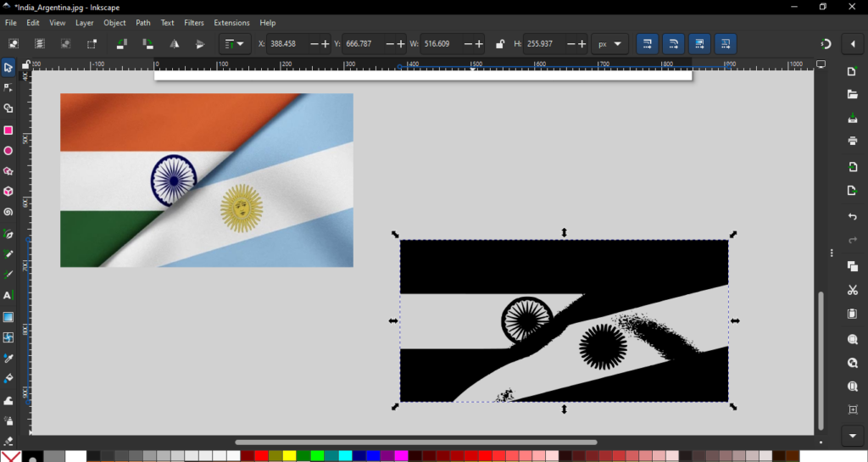Paste from clipboard icon

pos(853,313)
